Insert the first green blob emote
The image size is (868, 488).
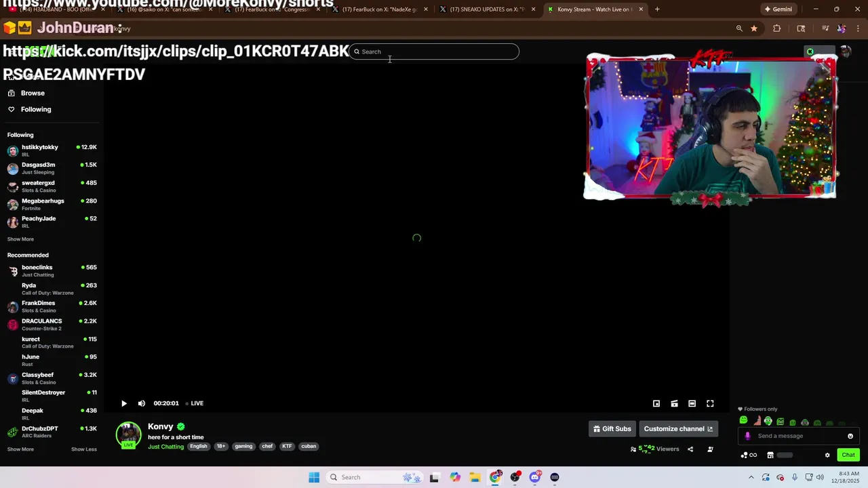(x=744, y=421)
